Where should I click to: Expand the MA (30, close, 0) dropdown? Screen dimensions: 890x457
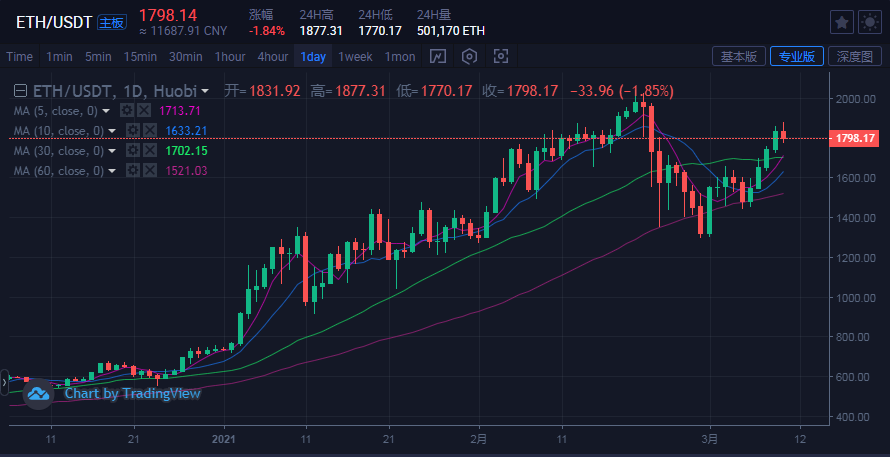(x=112, y=151)
